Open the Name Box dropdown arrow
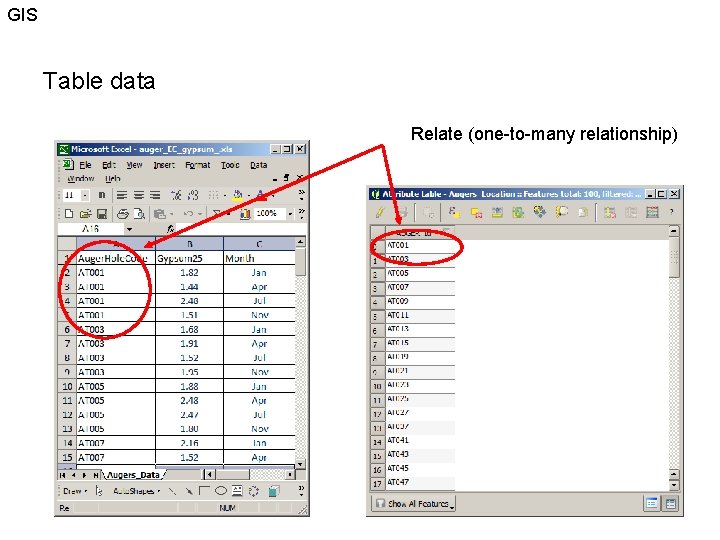 (x=129, y=229)
